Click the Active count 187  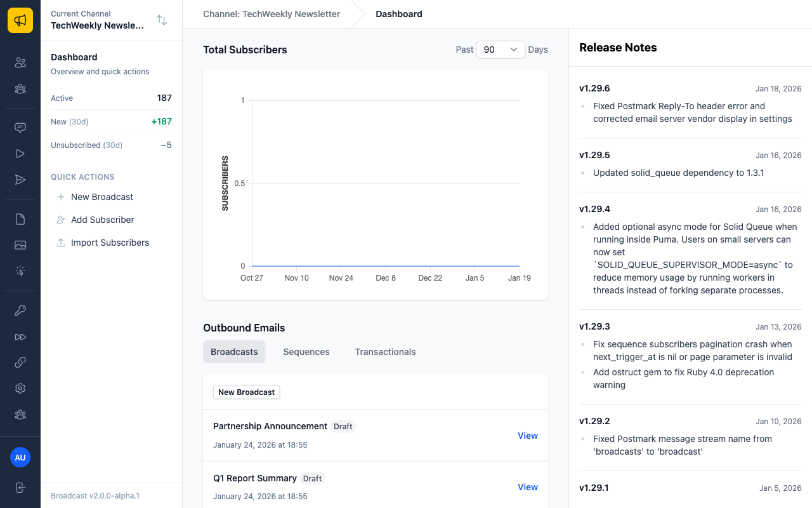164,98
